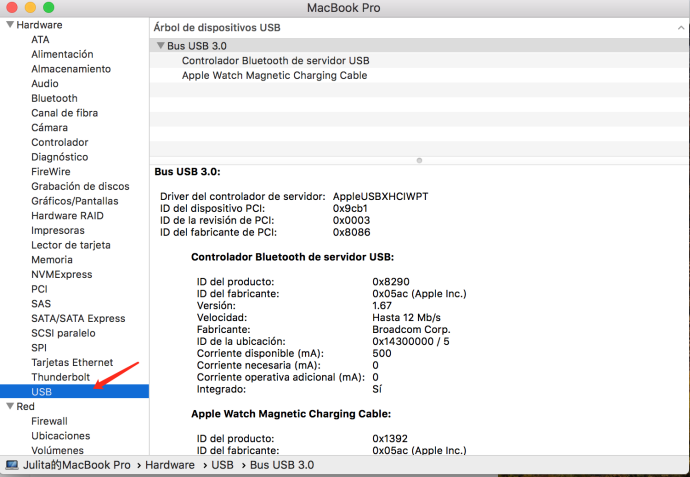The height and width of the screenshot is (477, 690).
Task: Open Diagnóstico in the sidebar
Action: point(59,157)
